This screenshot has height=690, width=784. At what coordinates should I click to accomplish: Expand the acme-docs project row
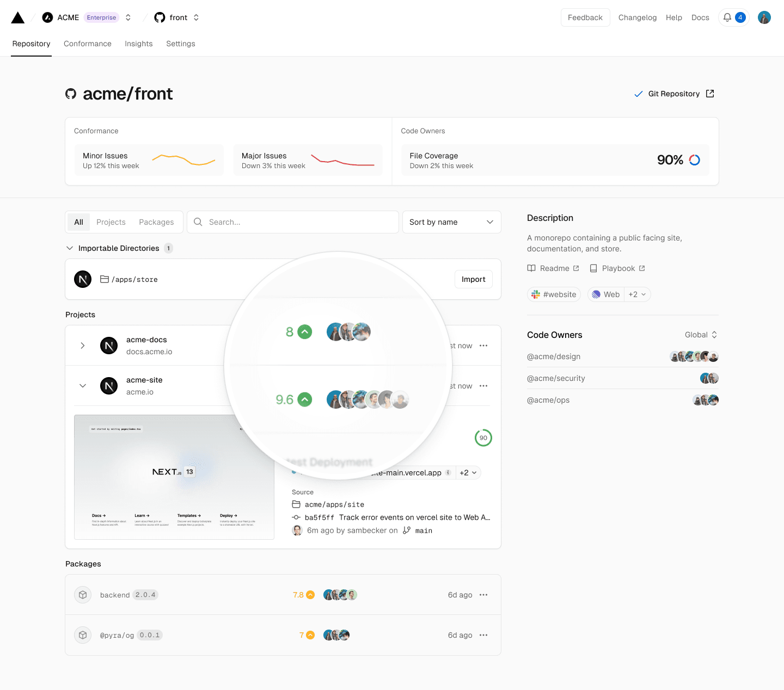click(x=83, y=346)
